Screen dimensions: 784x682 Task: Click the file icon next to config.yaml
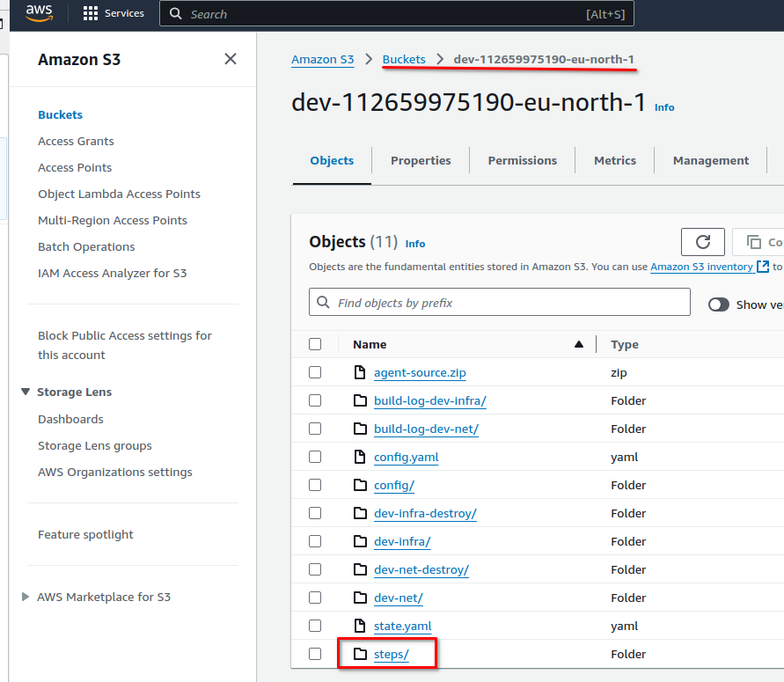point(360,457)
